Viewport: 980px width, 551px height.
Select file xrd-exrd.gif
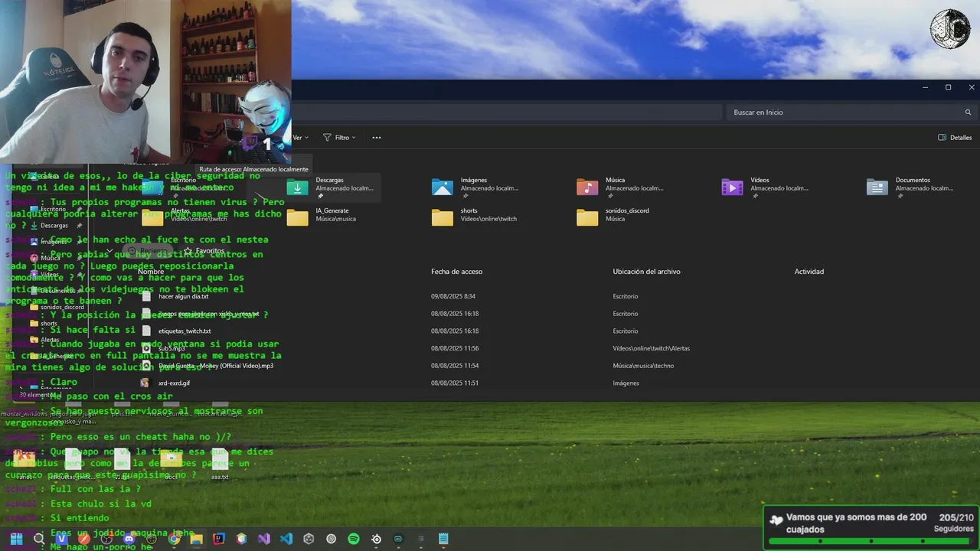[174, 383]
